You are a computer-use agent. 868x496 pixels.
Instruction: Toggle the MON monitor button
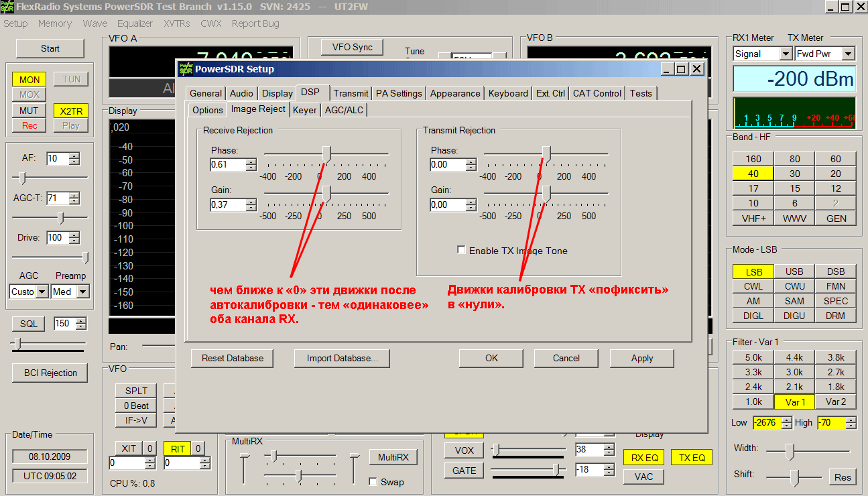coord(29,80)
